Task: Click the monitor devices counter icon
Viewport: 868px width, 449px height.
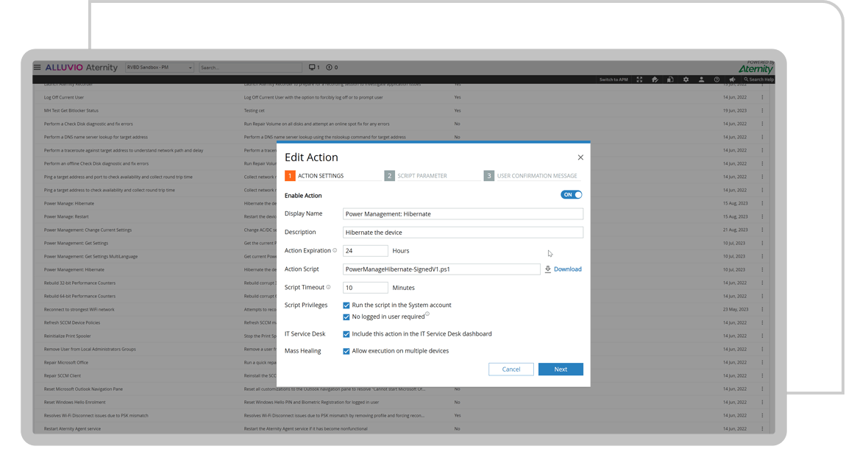Action: tap(312, 68)
